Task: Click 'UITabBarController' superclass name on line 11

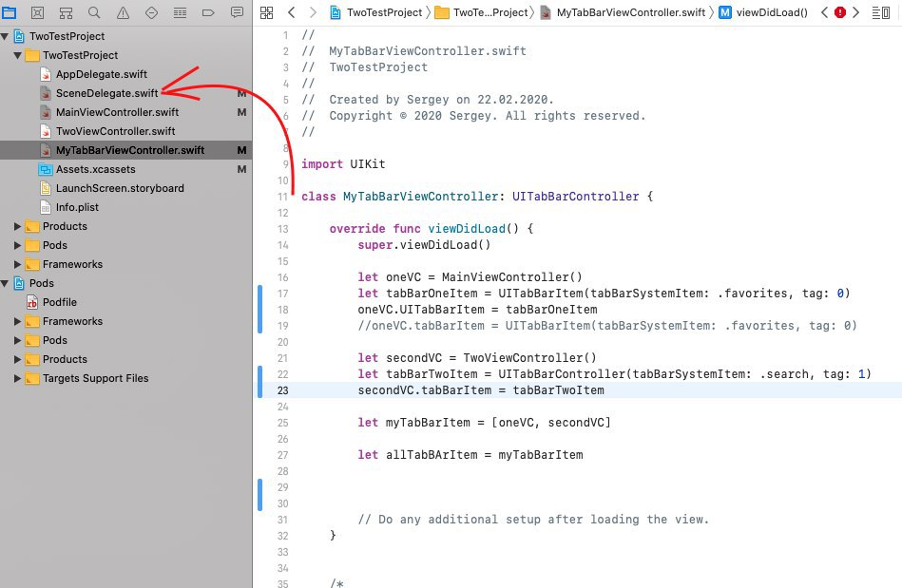Action: point(575,197)
